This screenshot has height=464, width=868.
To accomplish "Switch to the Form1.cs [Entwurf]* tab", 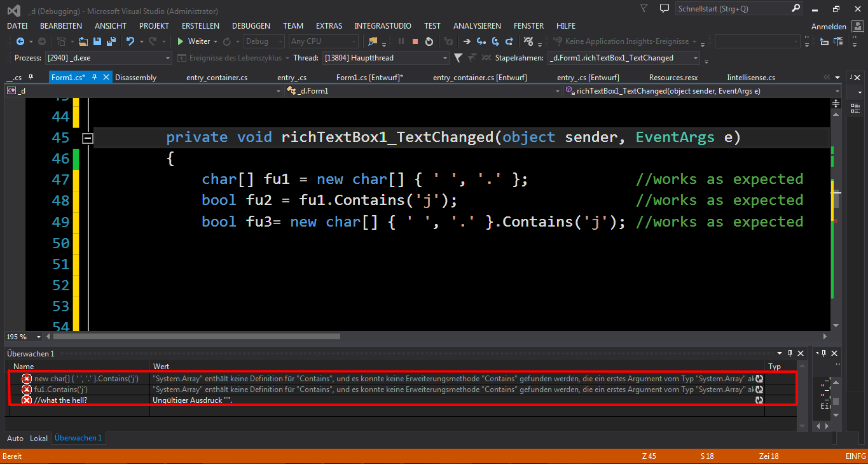I will point(369,78).
